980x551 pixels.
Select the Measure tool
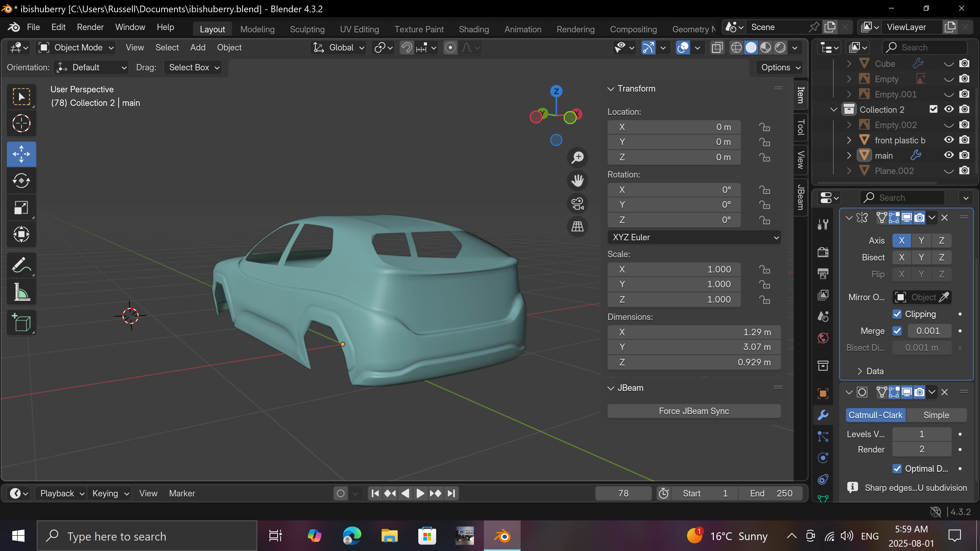pyautogui.click(x=21, y=292)
